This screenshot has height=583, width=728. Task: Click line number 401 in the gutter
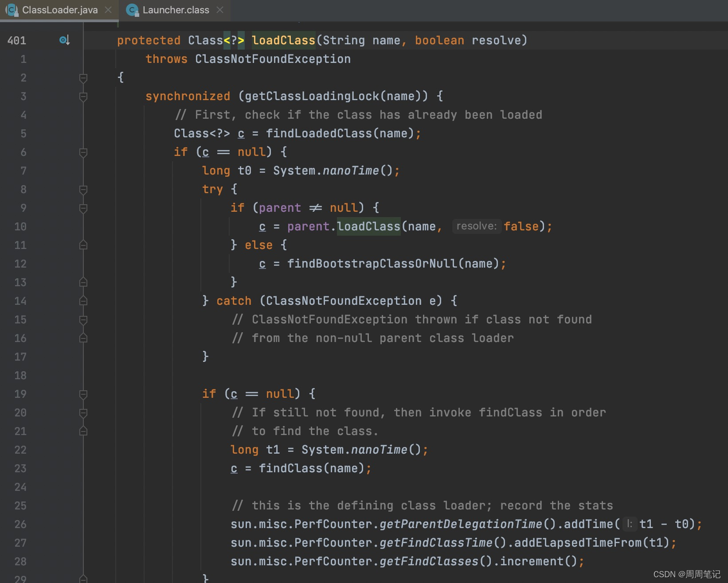17,40
